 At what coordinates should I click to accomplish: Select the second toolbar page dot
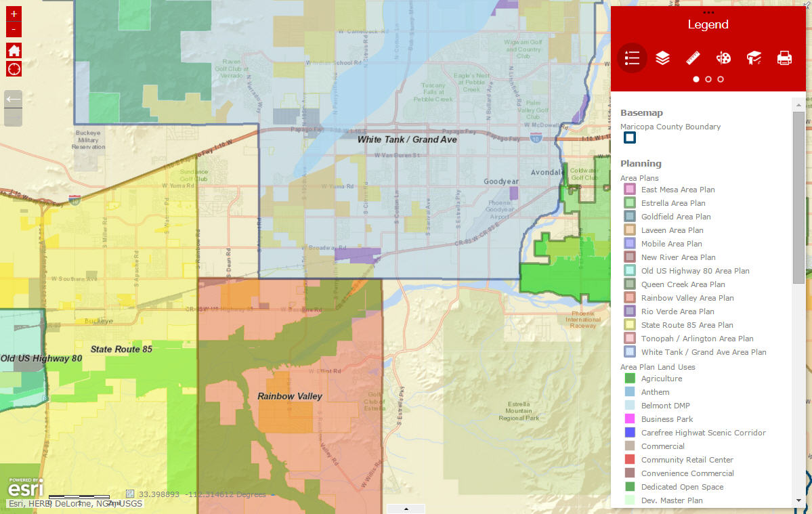708,79
